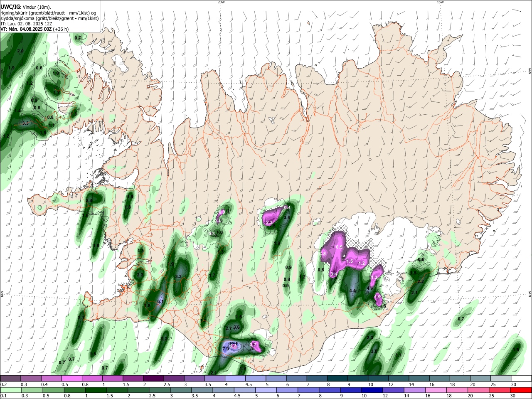Click the 3.4 value beside the pink snow area

(286, 217)
